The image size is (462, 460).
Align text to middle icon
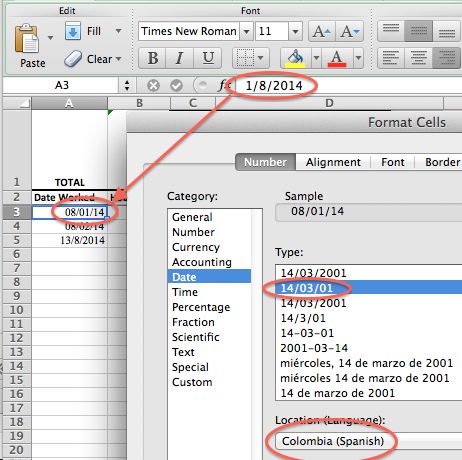point(418,31)
